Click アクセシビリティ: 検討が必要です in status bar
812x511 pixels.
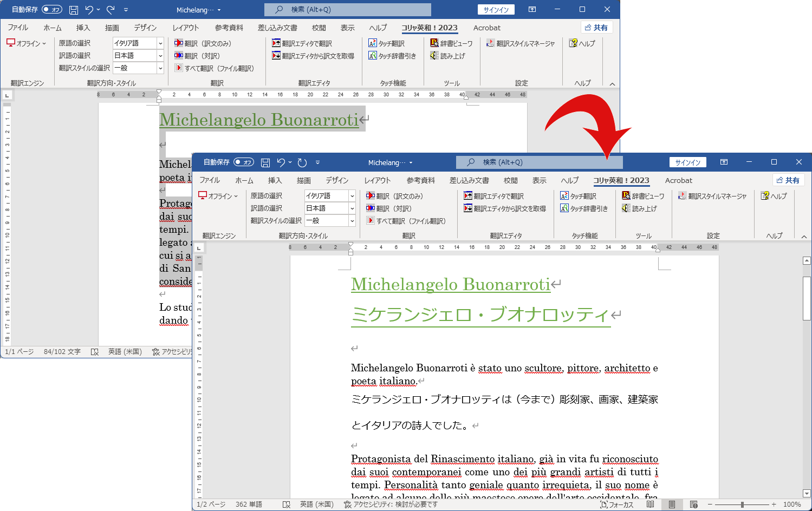(x=391, y=505)
